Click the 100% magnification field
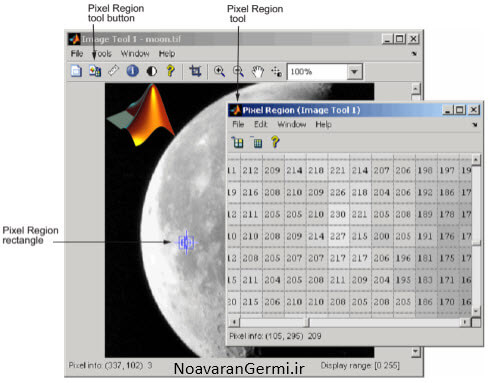Screen dimensions: 489x383 coord(317,72)
